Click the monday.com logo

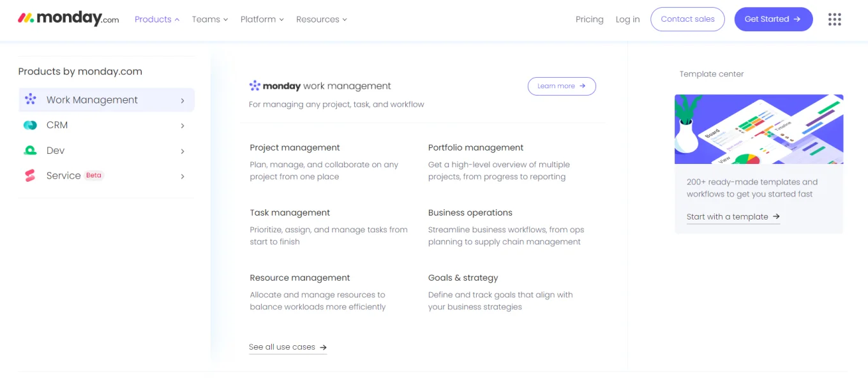tap(68, 19)
